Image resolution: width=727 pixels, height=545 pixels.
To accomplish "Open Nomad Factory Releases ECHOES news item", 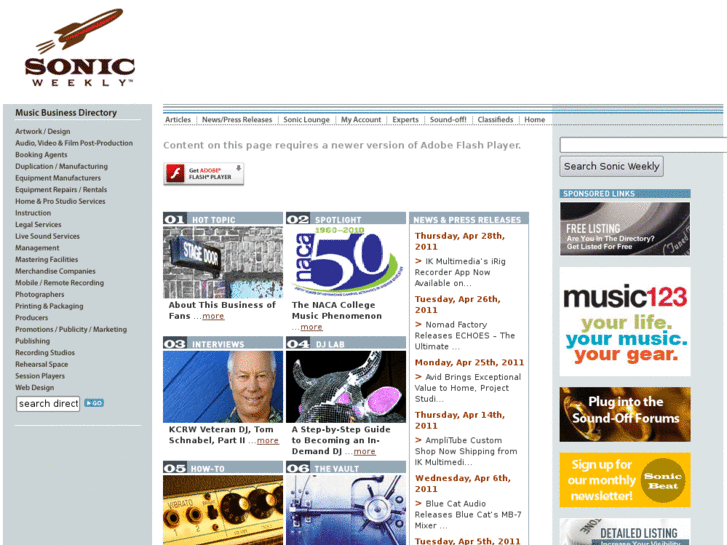I will coord(465,335).
